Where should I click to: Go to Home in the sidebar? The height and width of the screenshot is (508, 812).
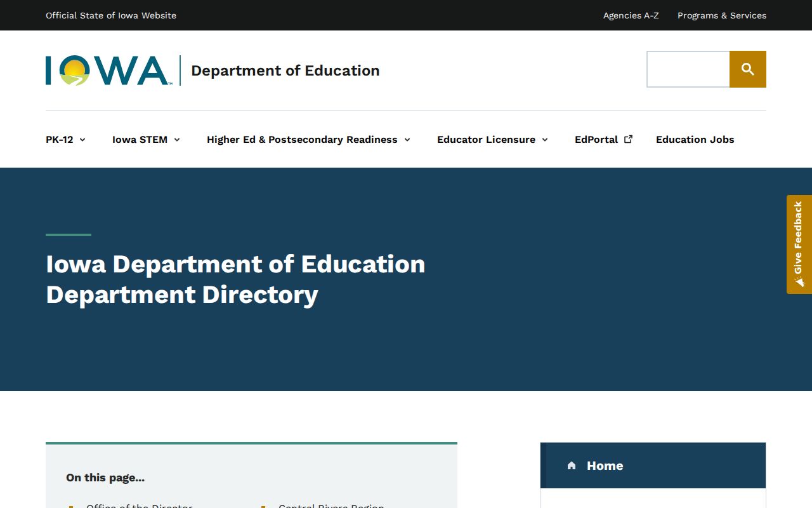(x=653, y=465)
